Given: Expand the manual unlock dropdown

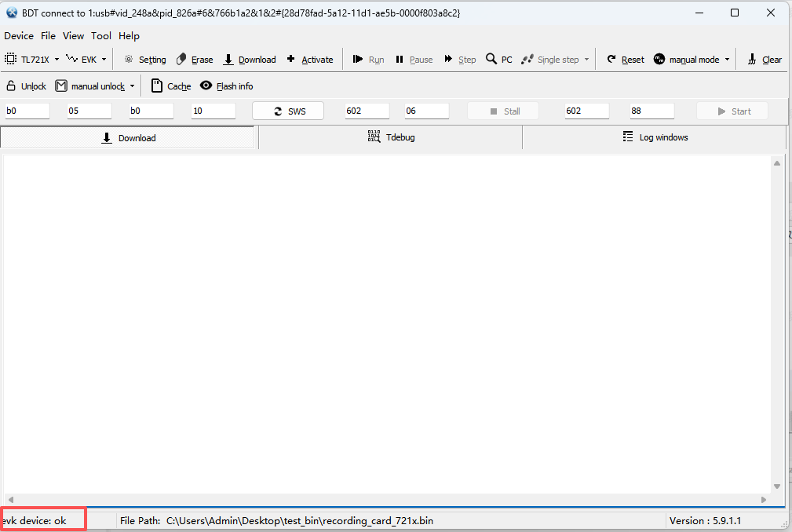Looking at the screenshot, I should pyautogui.click(x=133, y=86).
